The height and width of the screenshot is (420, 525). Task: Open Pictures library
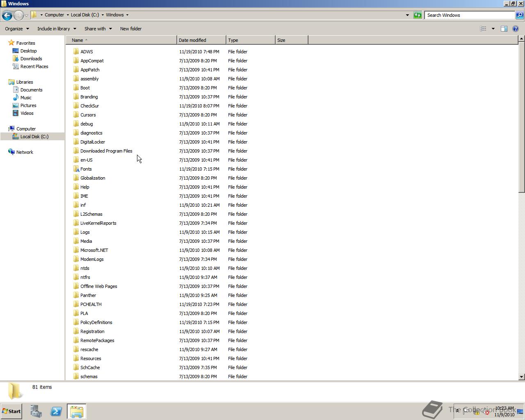[28, 105]
